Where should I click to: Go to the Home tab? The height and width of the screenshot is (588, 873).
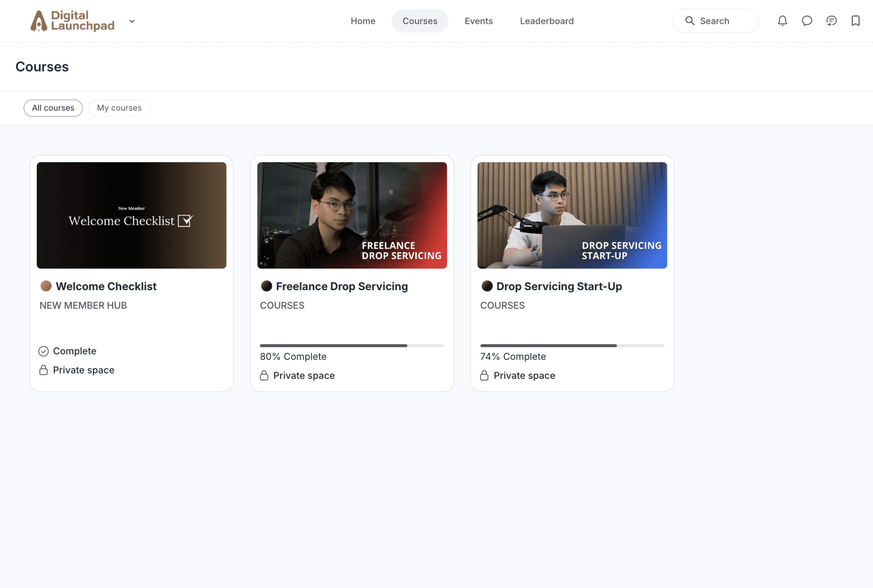[x=363, y=21]
